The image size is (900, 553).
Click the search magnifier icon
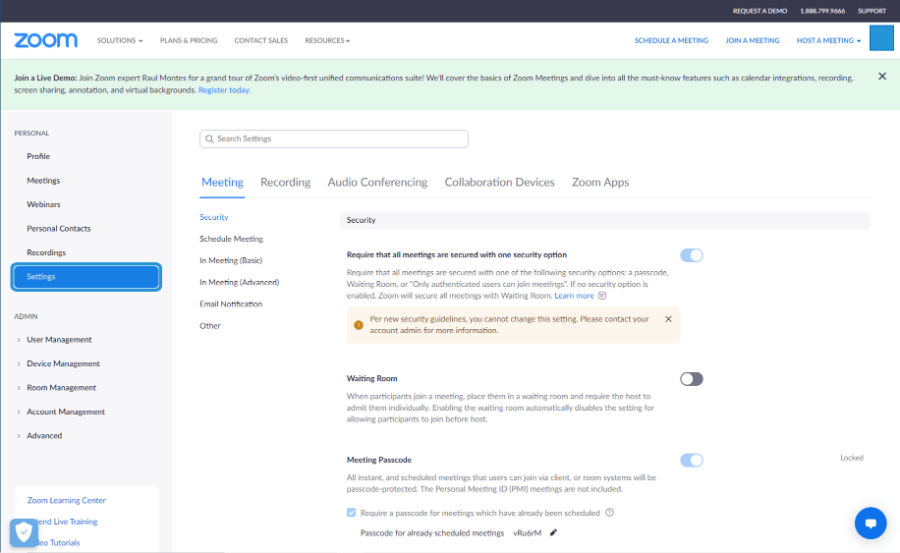pyautogui.click(x=209, y=138)
